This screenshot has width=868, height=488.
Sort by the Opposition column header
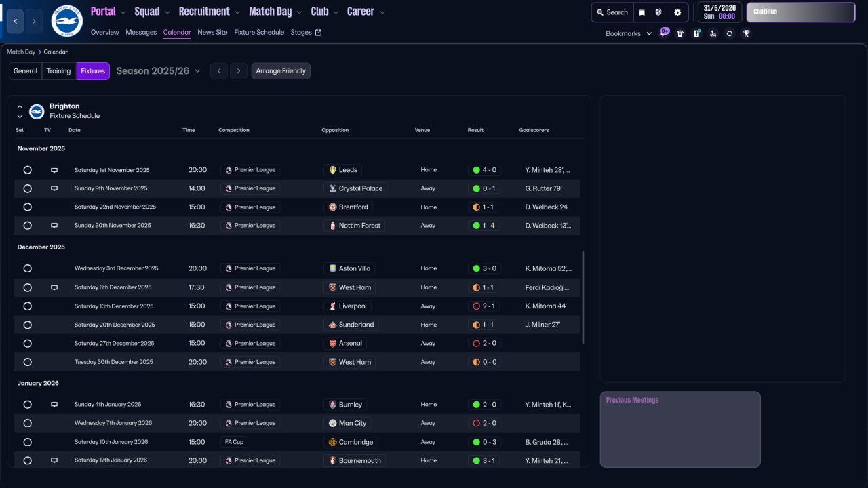click(335, 130)
